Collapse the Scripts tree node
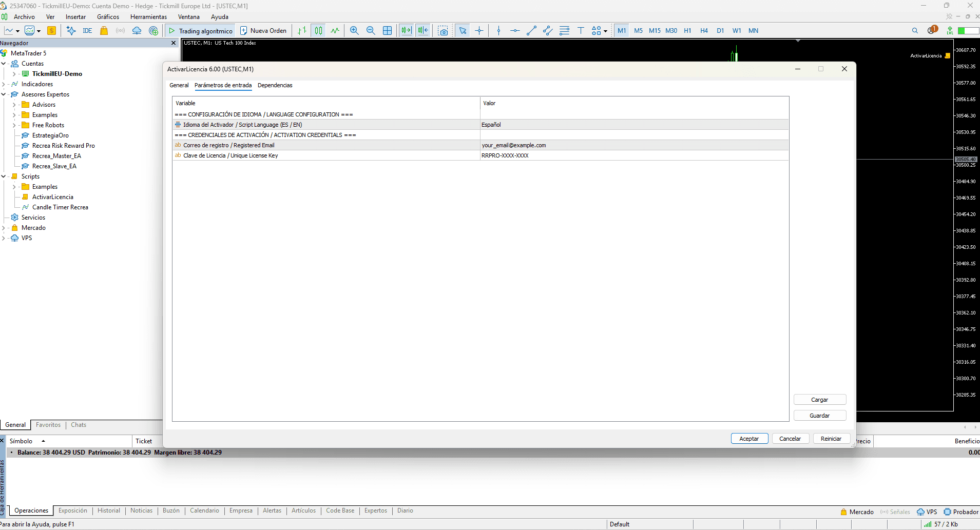This screenshot has width=980, height=530. 4,176
